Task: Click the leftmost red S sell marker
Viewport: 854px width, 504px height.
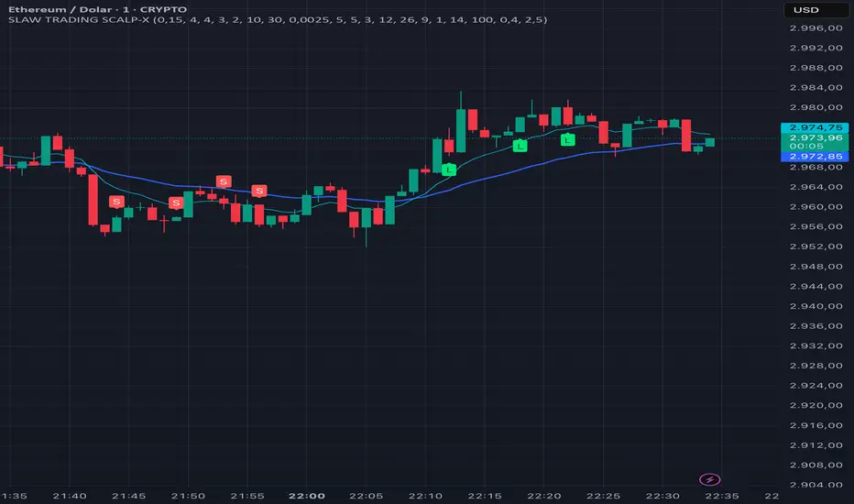Action: coord(115,201)
